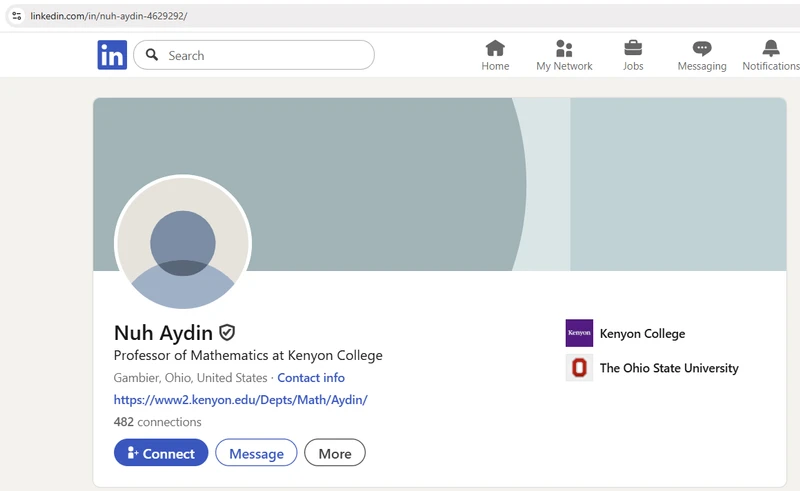The height and width of the screenshot is (491, 800).
Task: Open the Home feed icon
Action: tap(495, 49)
